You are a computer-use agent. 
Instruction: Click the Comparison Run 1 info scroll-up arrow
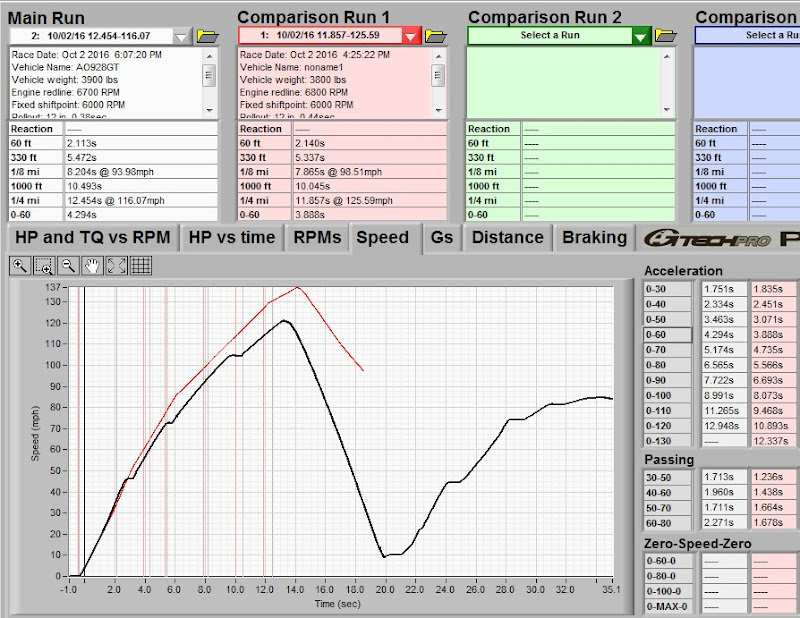coord(438,55)
